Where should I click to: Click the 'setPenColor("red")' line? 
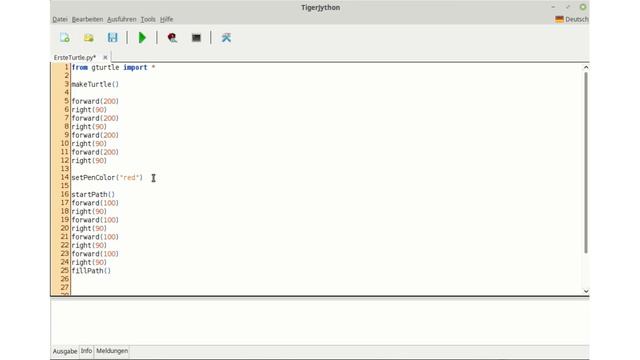[x=107, y=178]
